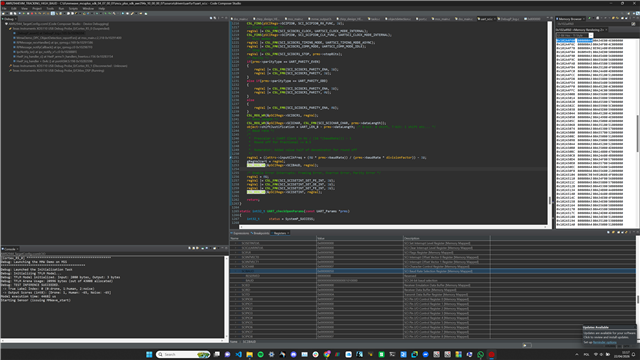Image resolution: width=640 pixels, height=360 pixels.
Task: Open WhatsApp from the taskbar
Action: [x=480, y=354]
